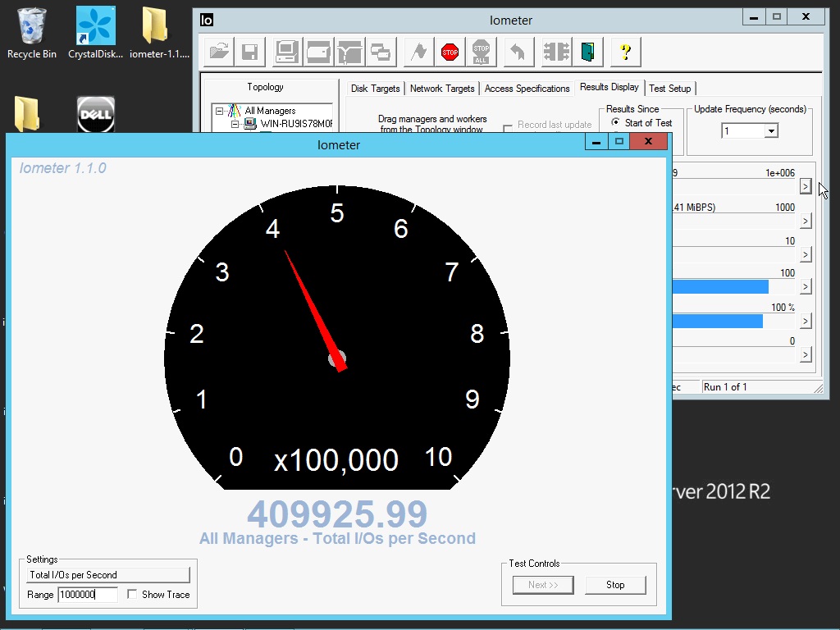
Task: Open the Test Setup tab
Action: click(x=669, y=89)
